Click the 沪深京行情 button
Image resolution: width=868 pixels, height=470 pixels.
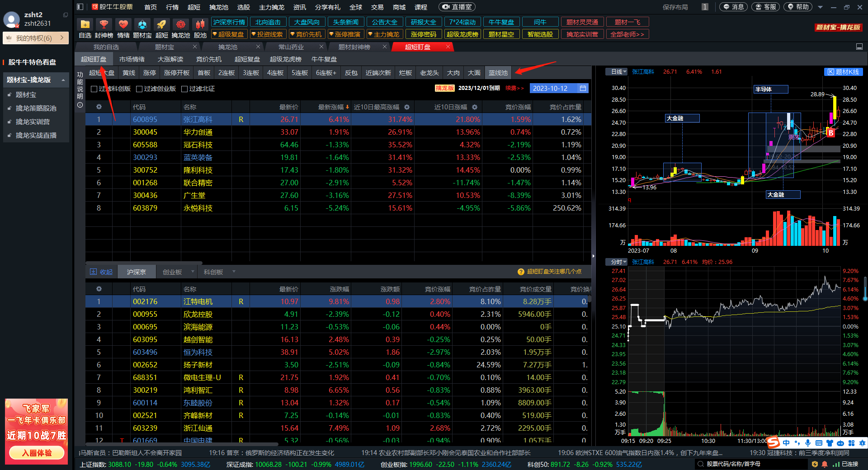coord(229,22)
